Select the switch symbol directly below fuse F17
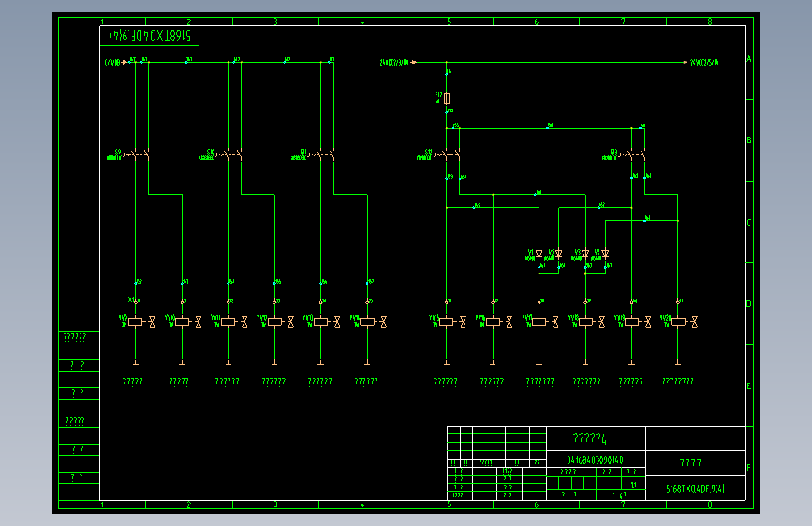Viewport: 812px width, 526px height. click(x=447, y=154)
